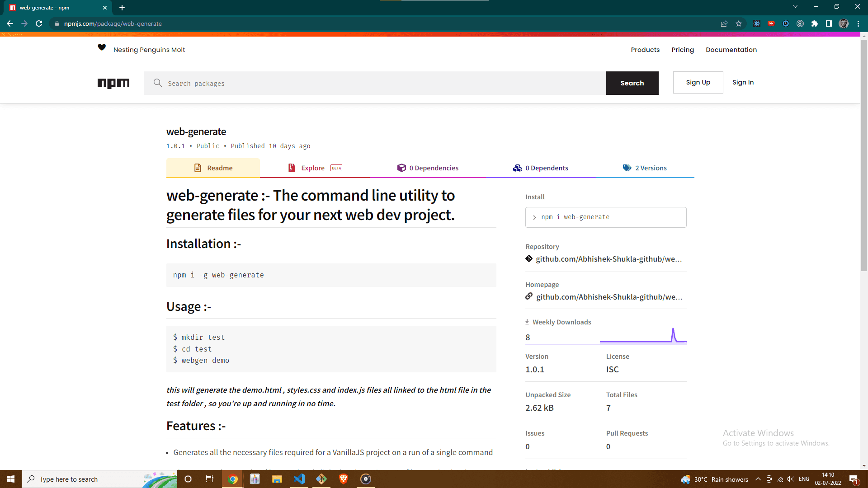Click the browser extensions icon in toolbar
The height and width of the screenshot is (488, 868).
coord(814,24)
